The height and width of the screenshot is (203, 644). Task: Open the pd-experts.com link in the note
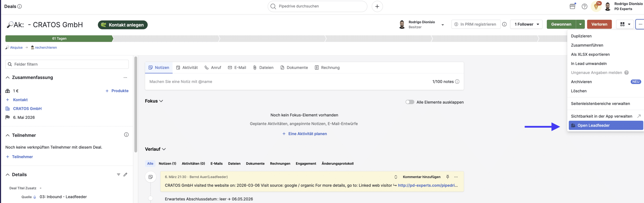point(428,185)
